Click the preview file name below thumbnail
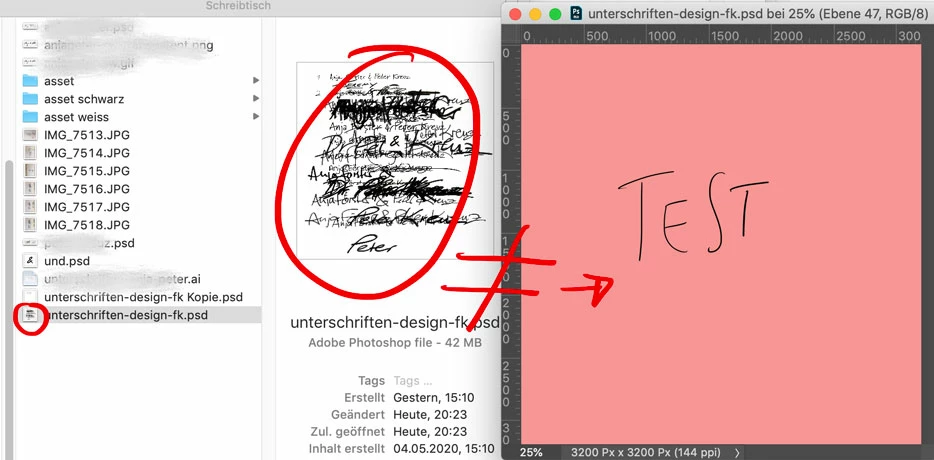The height and width of the screenshot is (460, 934). [x=395, y=322]
